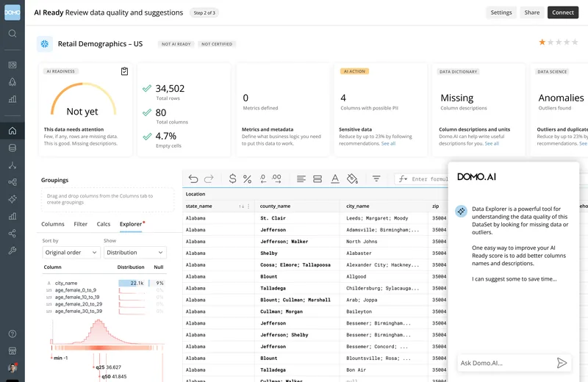
Task: Select the Explorer tab
Action: click(x=131, y=224)
